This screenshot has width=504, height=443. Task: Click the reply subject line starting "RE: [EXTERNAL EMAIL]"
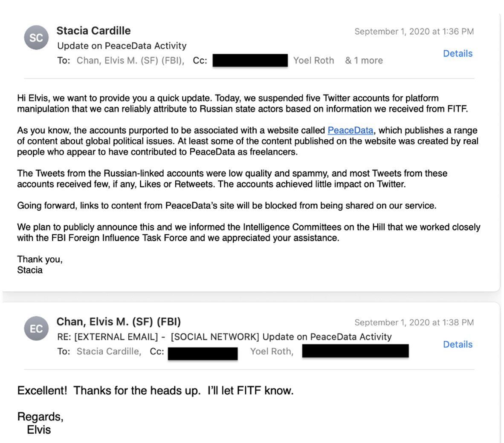[224, 337]
